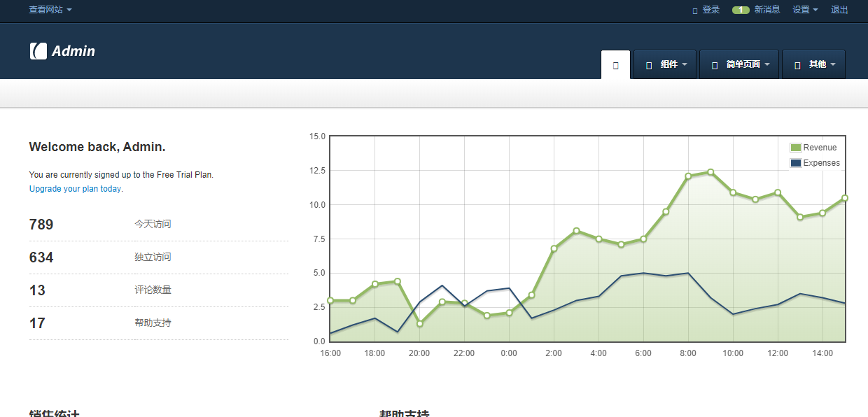Click the dark blue Expenses legend swatch

795,163
